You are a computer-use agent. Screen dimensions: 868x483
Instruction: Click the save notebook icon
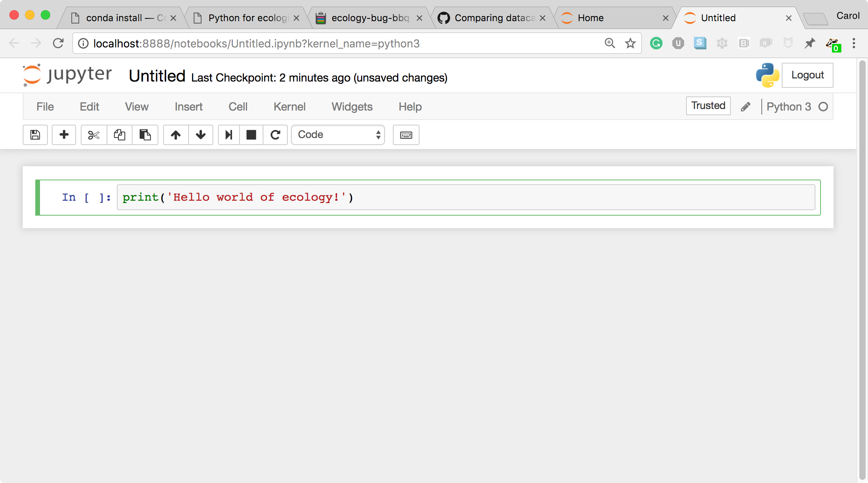click(35, 134)
